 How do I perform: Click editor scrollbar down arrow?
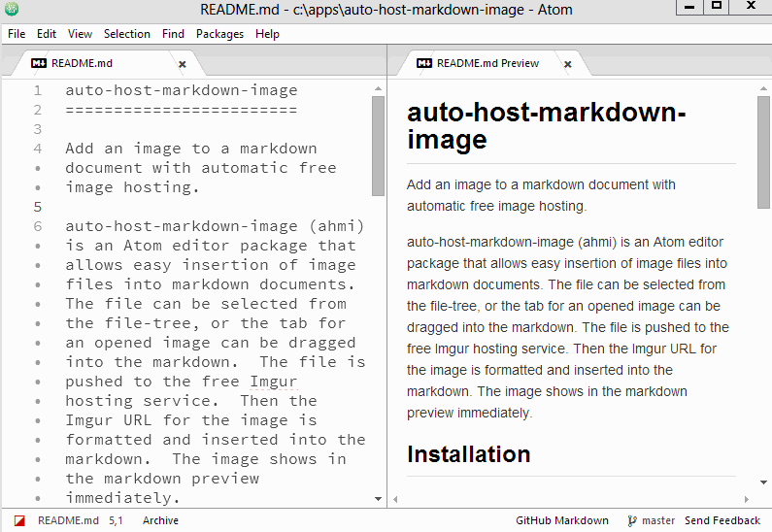[378, 499]
